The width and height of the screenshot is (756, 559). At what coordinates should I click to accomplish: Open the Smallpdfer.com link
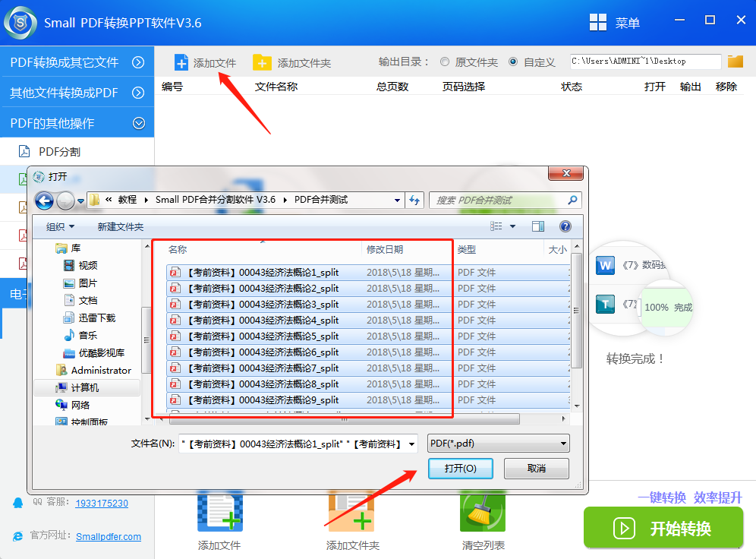109,536
